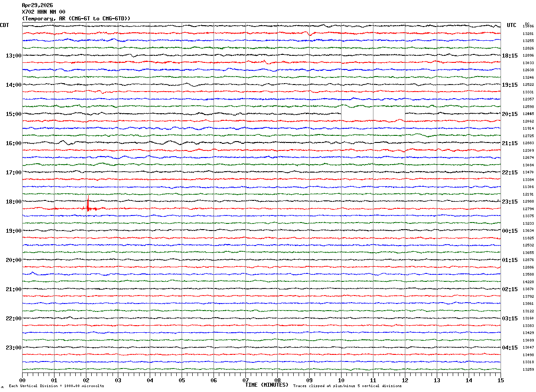
Task: Select the X702 HHN NM 00 station title
Action: click(43, 12)
